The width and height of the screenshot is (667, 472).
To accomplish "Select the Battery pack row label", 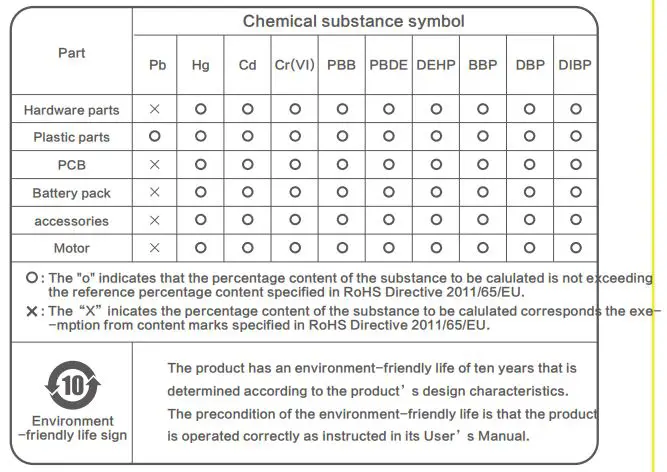I will 71,193.
